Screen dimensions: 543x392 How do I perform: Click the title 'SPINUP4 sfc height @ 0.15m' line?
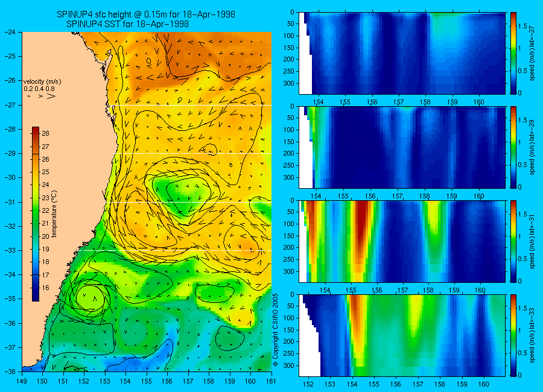click(146, 14)
